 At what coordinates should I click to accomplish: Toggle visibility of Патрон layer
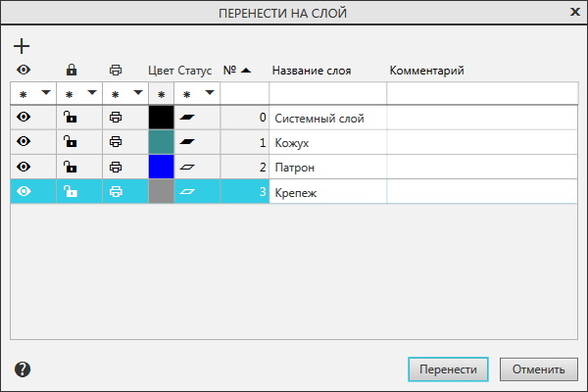24,167
